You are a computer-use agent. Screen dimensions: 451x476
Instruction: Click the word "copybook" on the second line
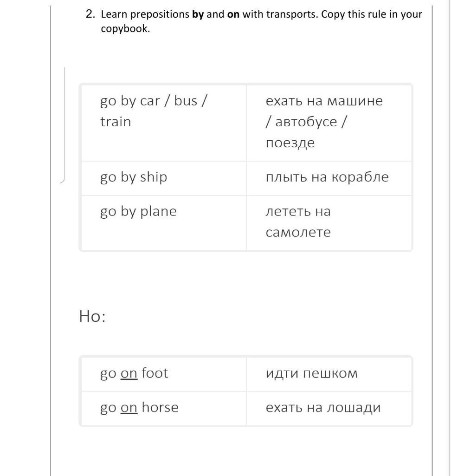click(x=124, y=29)
